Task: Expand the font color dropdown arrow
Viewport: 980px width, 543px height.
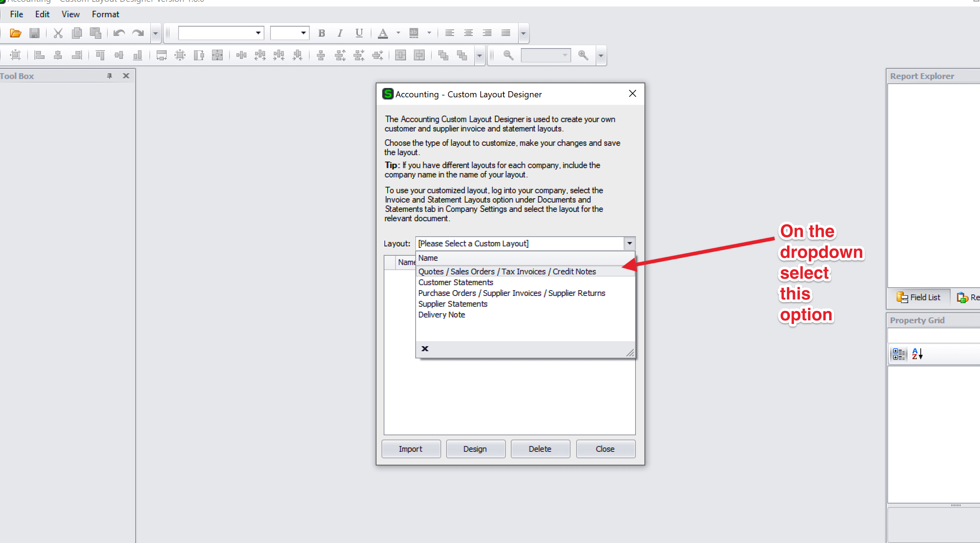Action: pos(398,33)
